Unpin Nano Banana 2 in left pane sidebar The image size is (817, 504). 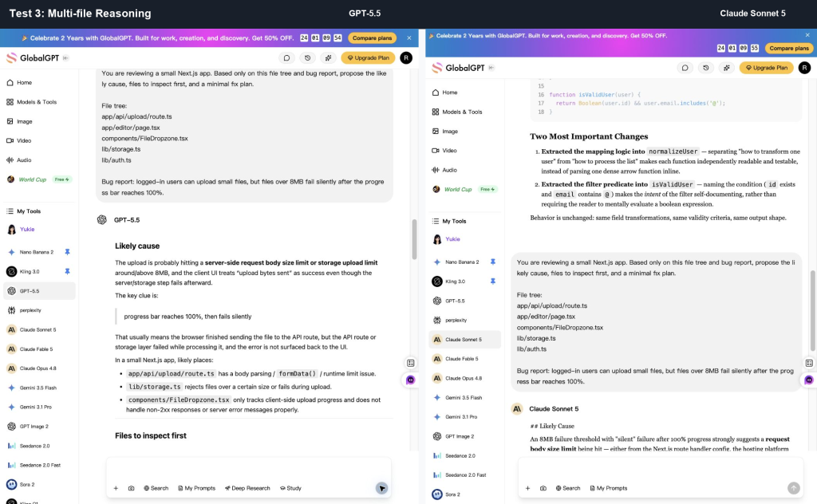[67, 252]
